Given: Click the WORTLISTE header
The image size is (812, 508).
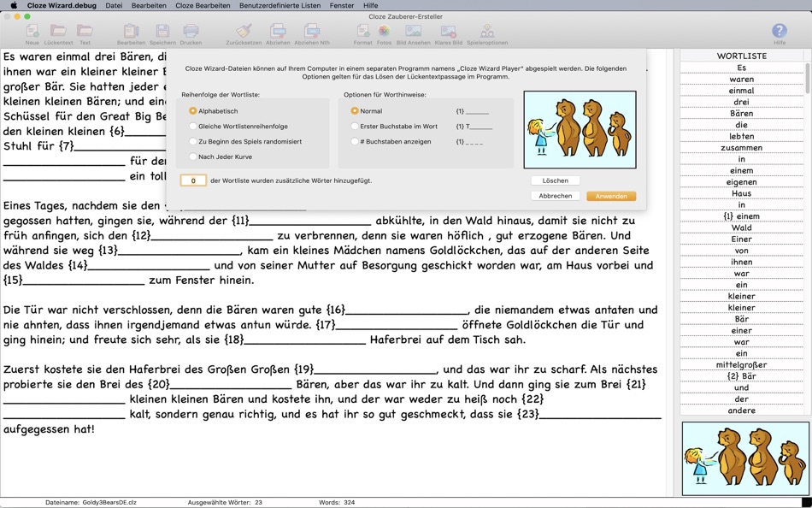Looking at the screenshot, I should point(742,56).
